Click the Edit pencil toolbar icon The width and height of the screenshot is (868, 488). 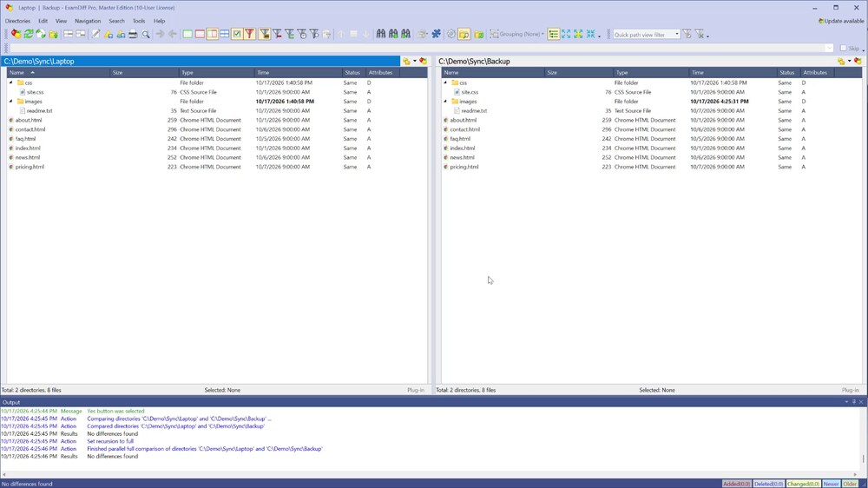coord(95,35)
